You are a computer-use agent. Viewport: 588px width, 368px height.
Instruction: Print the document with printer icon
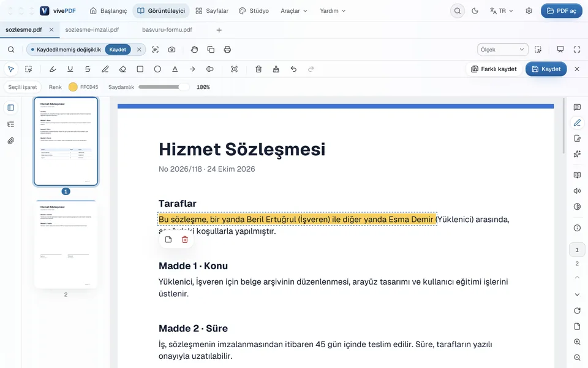(227, 50)
